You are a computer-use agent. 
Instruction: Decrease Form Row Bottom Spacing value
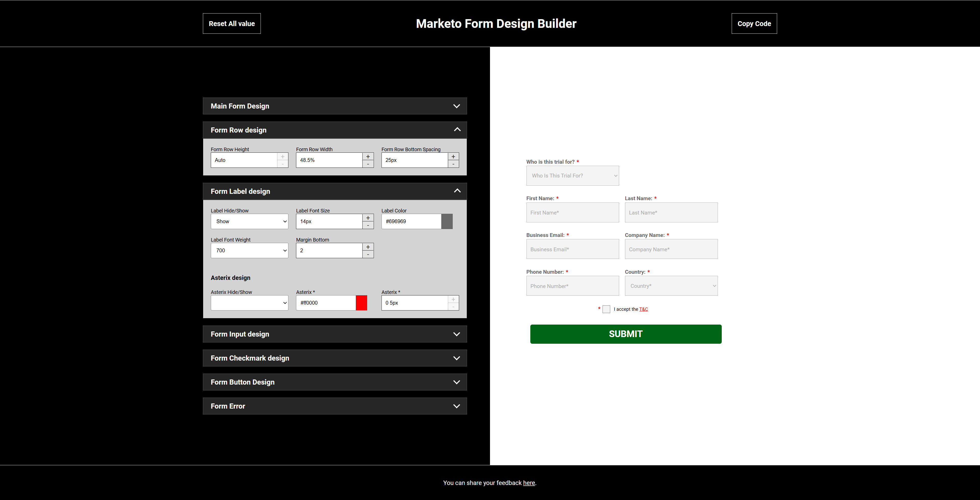pyautogui.click(x=453, y=164)
